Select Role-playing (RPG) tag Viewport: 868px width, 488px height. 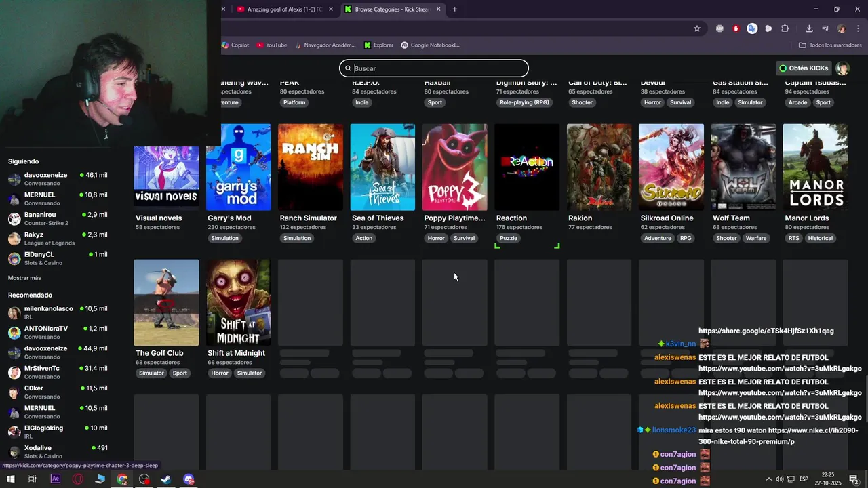coord(524,102)
